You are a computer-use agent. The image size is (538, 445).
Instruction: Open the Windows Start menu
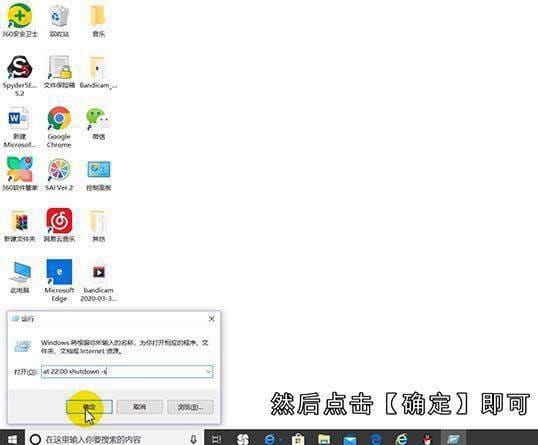tap(12, 439)
